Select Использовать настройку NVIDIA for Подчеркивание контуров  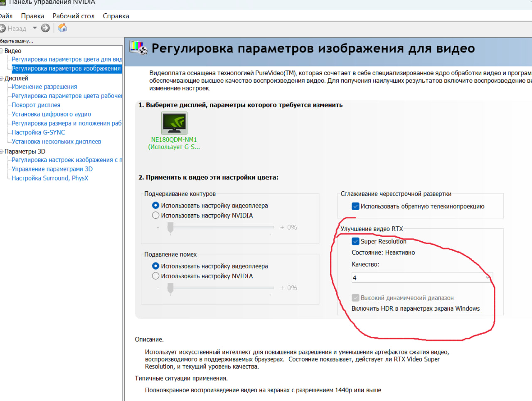click(x=155, y=215)
